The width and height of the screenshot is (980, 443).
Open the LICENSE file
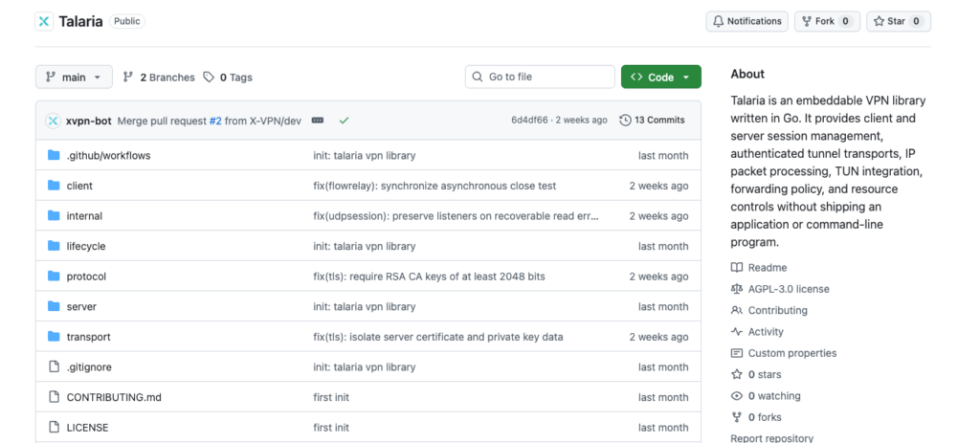pyautogui.click(x=87, y=428)
